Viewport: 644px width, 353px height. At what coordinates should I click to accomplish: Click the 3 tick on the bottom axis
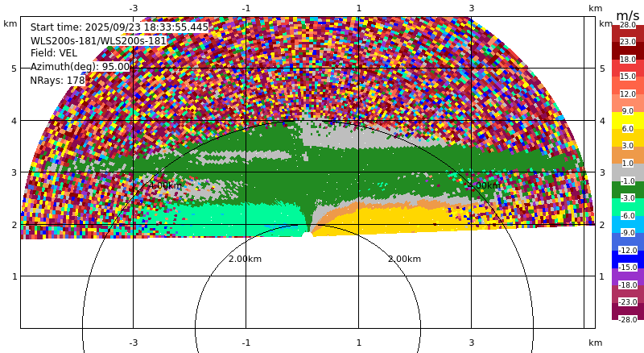472,343
